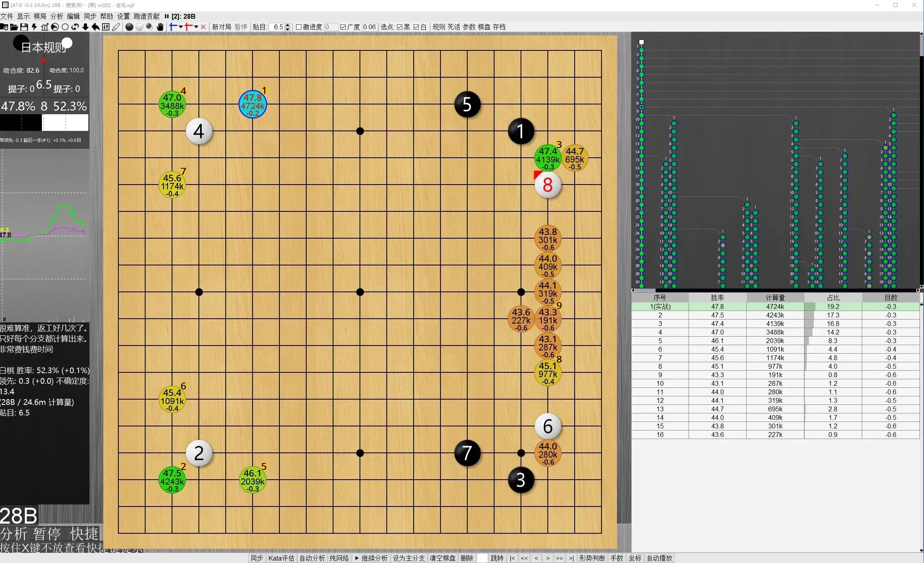Image resolution: width=924 pixels, height=563 pixels.
Task: Save the current game using the floppy icon
Action: (x=24, y=27)
